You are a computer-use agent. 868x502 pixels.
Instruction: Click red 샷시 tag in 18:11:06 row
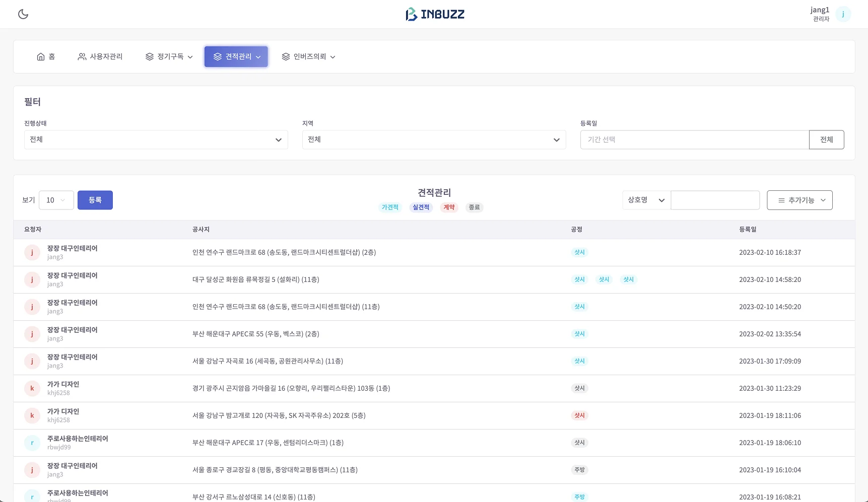click(x=580, y=415)
